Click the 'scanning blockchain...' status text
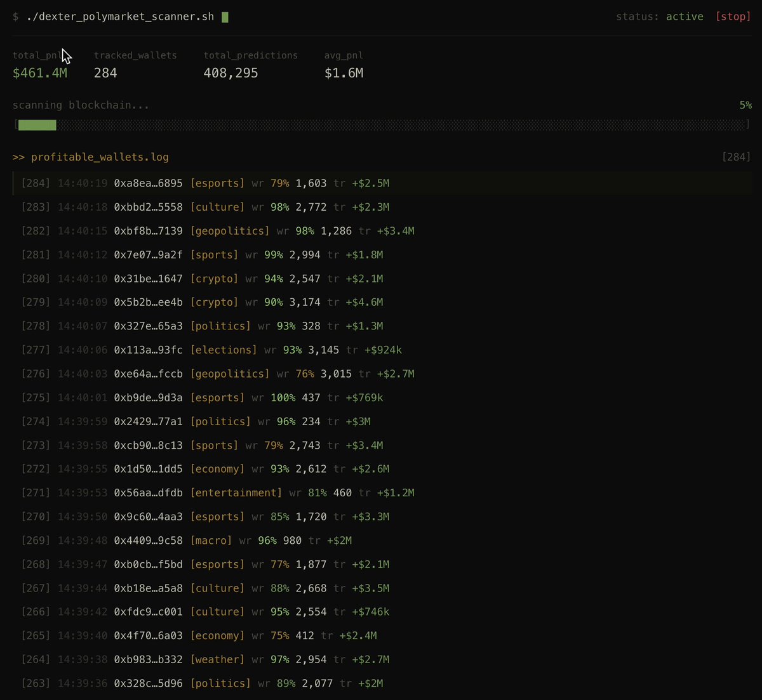 click(x=81, y=105)
